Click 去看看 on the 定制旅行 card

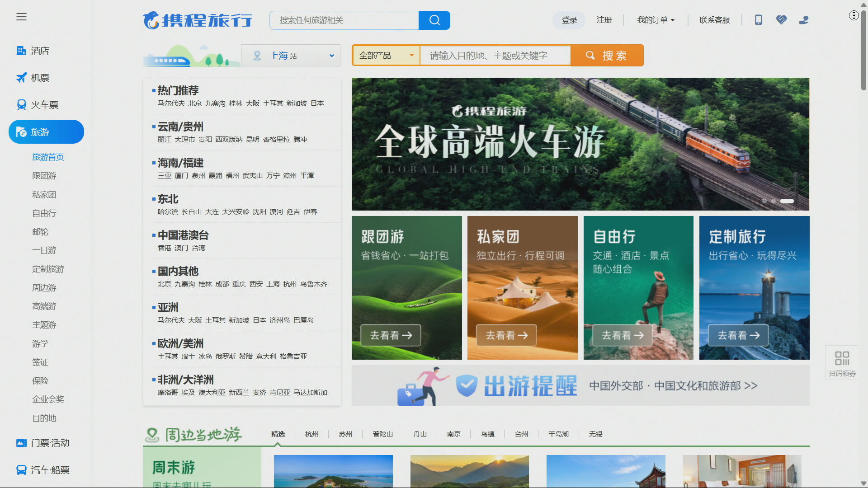click(x=738, y=335)
